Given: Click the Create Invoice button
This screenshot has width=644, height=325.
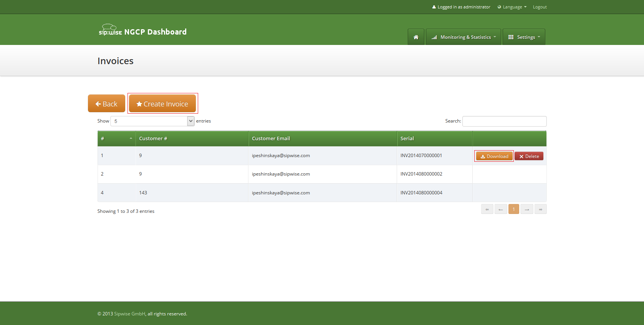Looking at the screenshot, I should 162,104.
